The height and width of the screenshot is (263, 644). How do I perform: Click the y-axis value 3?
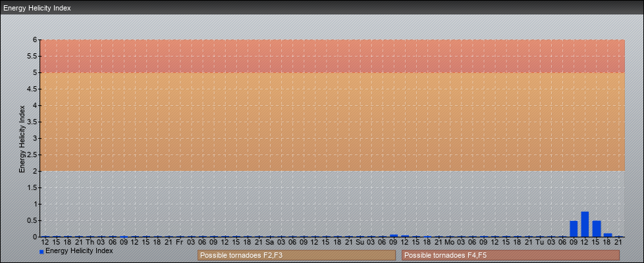pyautogui.click(x=36, y=138)
